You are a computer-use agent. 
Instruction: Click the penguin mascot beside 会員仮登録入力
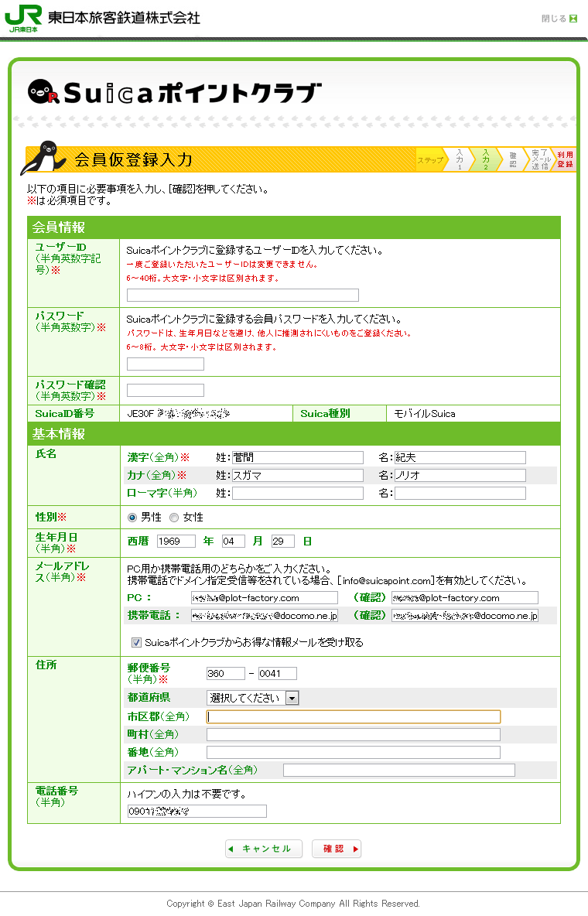pos(43,158)
